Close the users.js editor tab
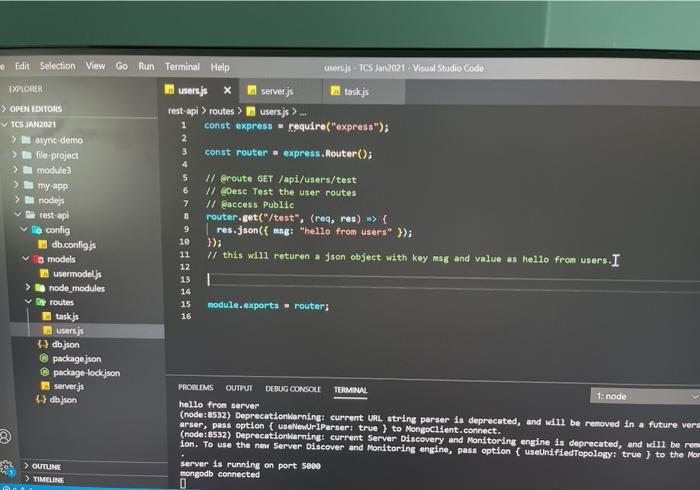Screen dimensions: 700x490 coord(227,91)
